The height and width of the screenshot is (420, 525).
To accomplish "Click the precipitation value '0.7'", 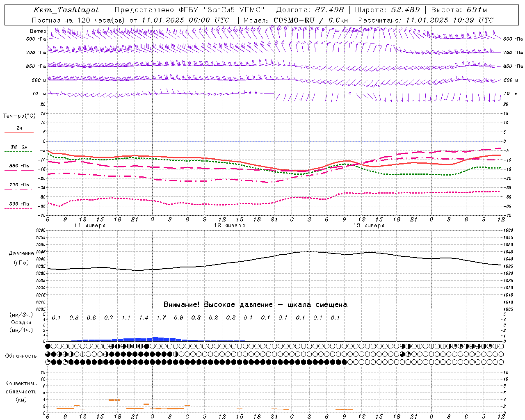I will click(x=109, y=317).
